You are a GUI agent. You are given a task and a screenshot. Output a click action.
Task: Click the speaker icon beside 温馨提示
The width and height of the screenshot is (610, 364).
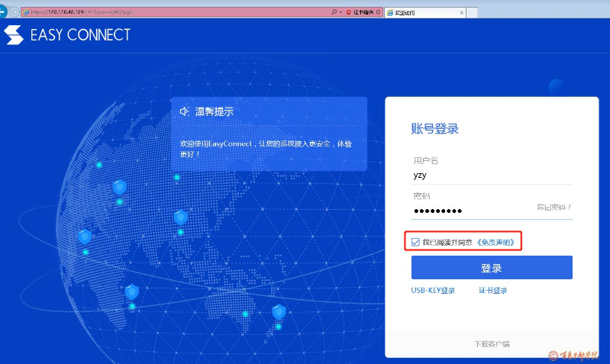coord(185,111)
